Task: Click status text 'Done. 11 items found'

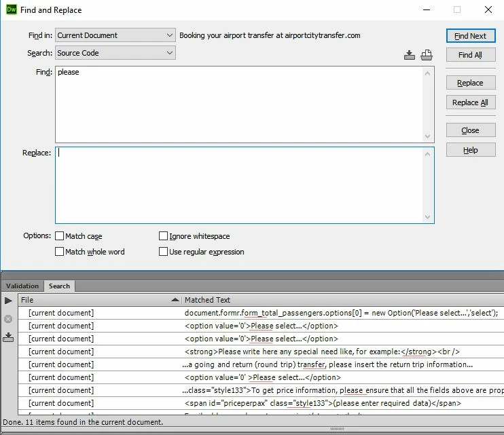Action: pyautogui.click(x=83, y=422)
